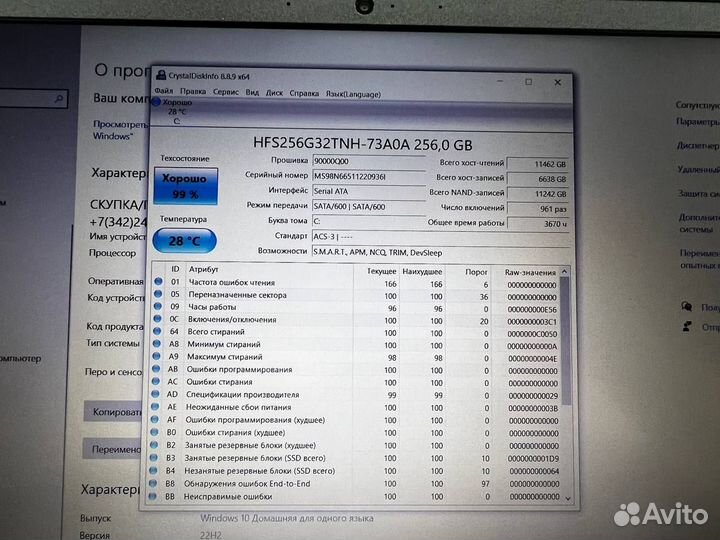Image resolution: width=720 pixels, height=540 pixels.
Task: Click status circle for AF Ошибки программирования (худшее)
Action: [154, 419]
